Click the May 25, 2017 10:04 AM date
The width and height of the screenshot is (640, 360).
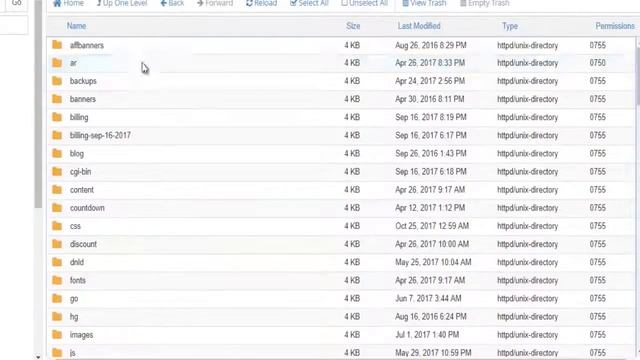click(433, 262)
